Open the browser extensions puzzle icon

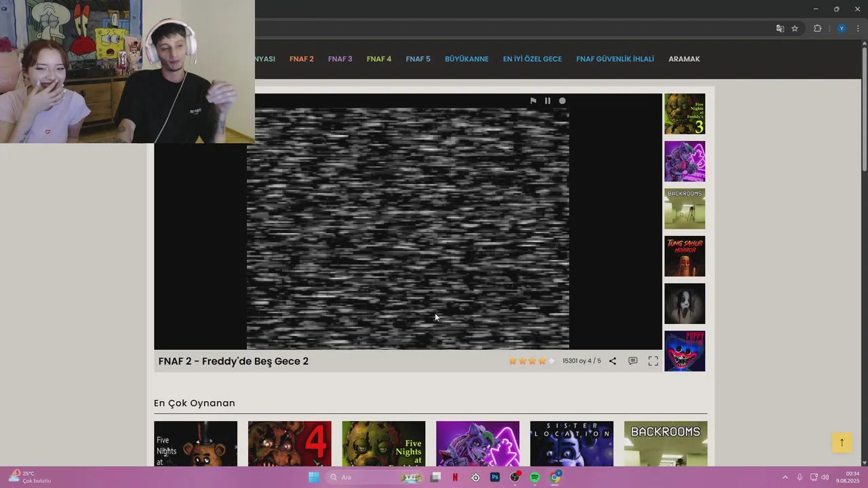pos(818,28)
